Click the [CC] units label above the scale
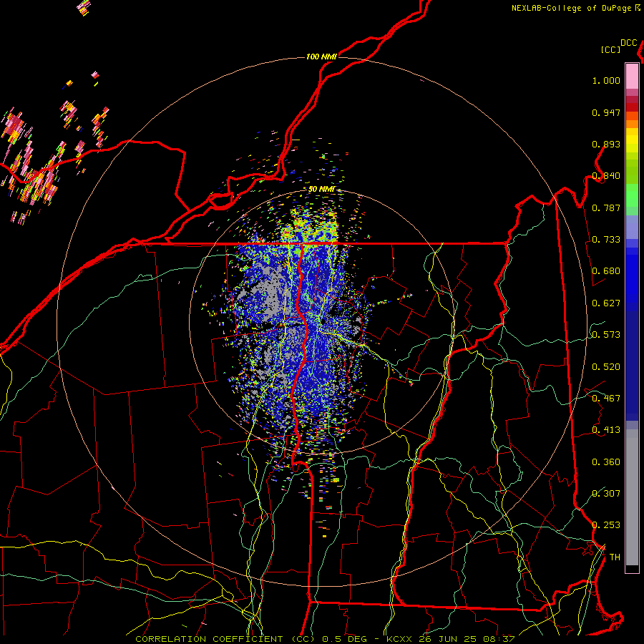The width and height of the screenshot is (644, 644). (610, 49)
